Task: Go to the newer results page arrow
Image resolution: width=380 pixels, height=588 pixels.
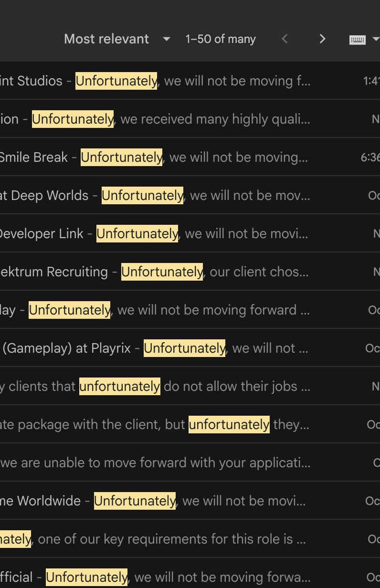Action: point(285,39)
